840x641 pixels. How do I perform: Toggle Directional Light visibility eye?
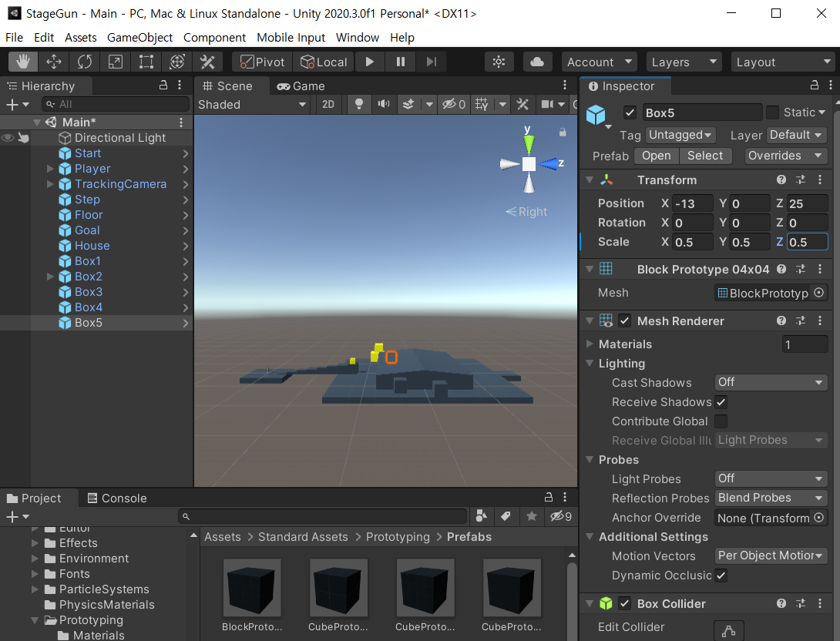8,138
